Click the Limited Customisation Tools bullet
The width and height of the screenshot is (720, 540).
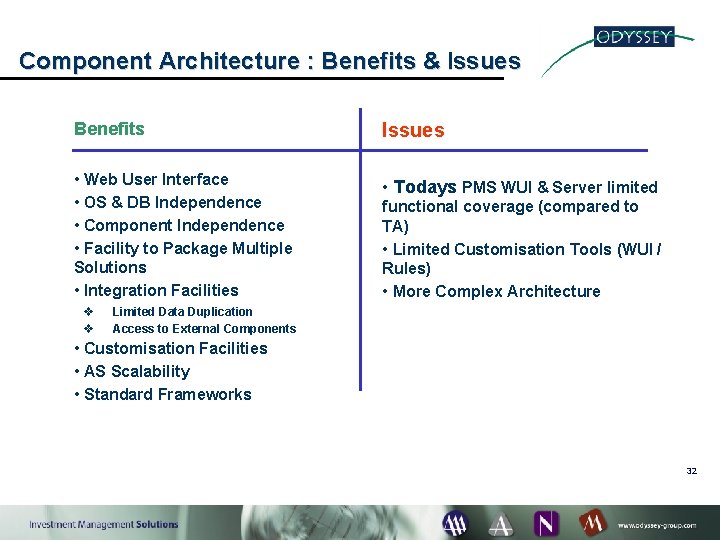pos(522,259)
